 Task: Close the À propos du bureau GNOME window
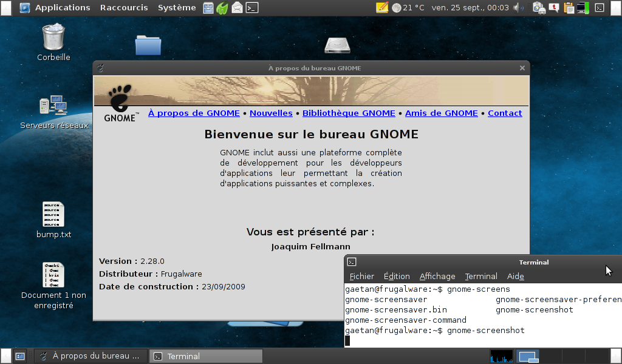(x=522, y=68)
